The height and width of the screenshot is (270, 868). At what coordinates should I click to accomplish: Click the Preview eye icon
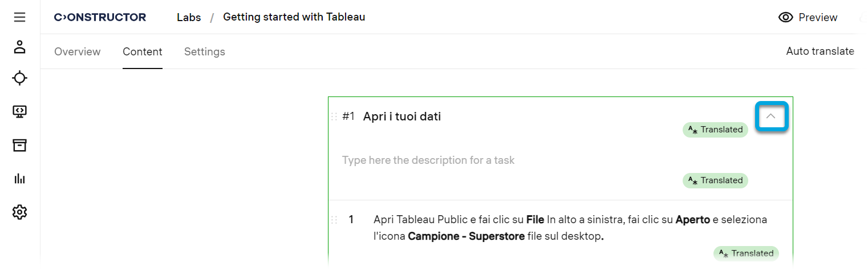pos(786,18)
